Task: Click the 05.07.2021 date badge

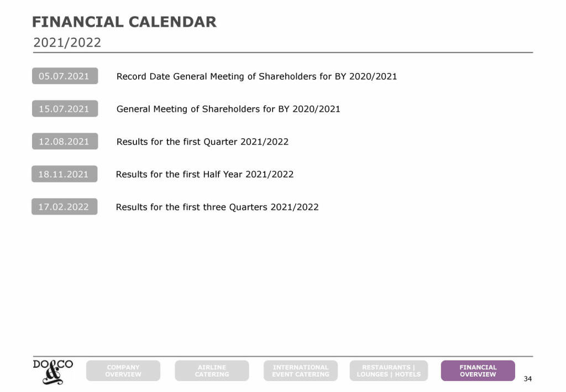Action: pyautogui.click(x=64, y=76)
